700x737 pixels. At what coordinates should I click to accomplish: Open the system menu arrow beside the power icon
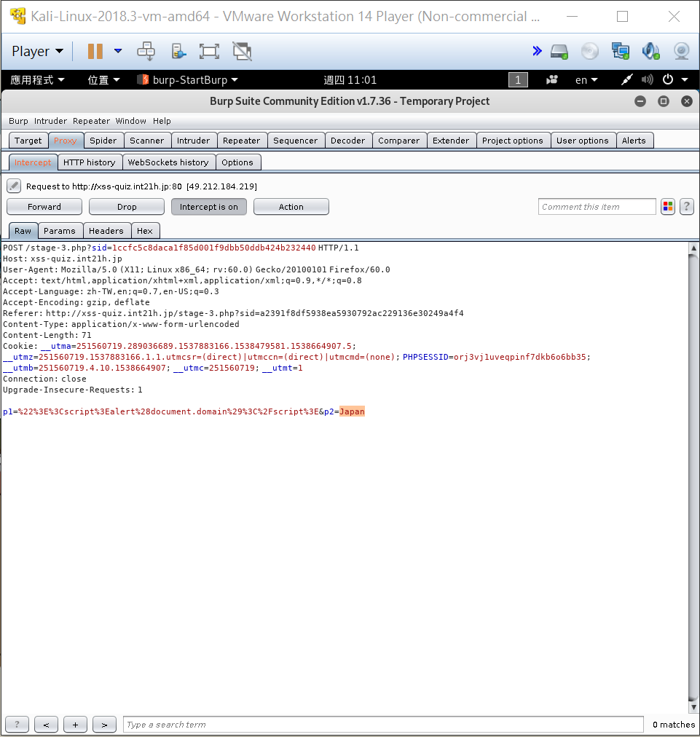[685, 80]
